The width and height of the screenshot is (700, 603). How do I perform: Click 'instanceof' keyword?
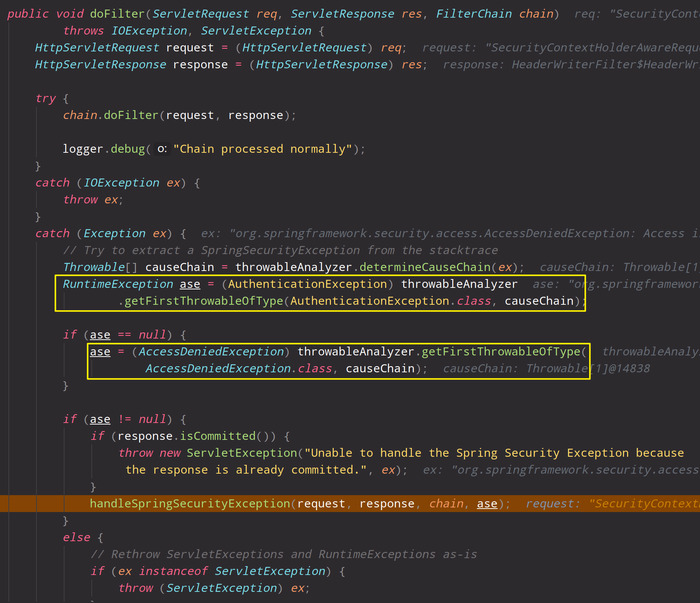(x=173, y=571)
